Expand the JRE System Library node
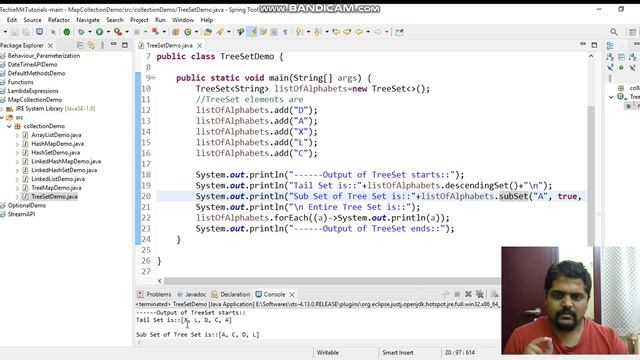 click(2, 109)
